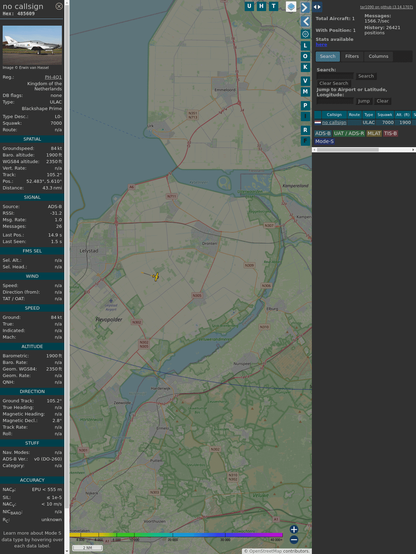Toggle the L labels map button

(305, 45)
